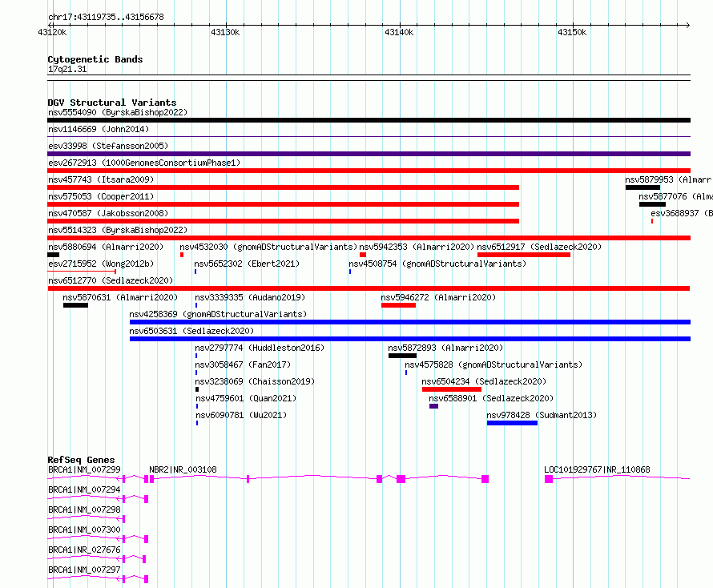Select nsv5879953 variant label at right edge
This screenshot has width=713, height=588.
(668, 179)
